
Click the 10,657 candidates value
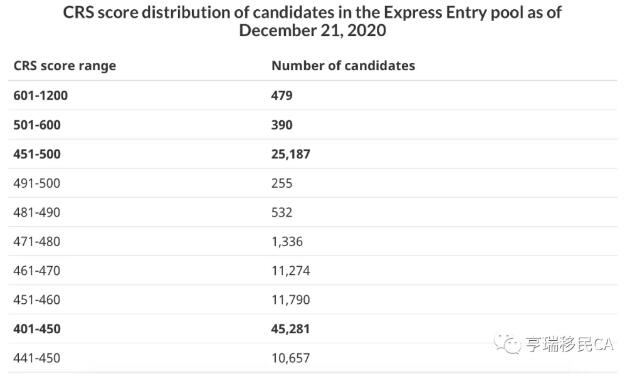291,358
